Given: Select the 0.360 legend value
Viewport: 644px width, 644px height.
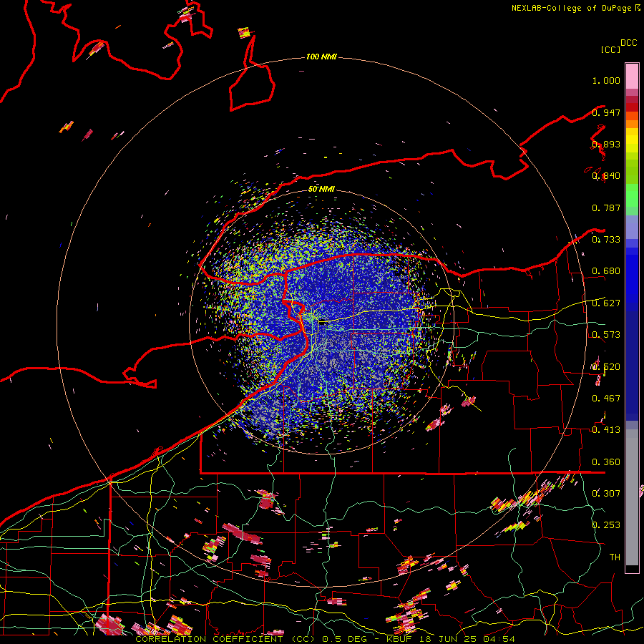Looking at the screenshot, I should (606, 462).
